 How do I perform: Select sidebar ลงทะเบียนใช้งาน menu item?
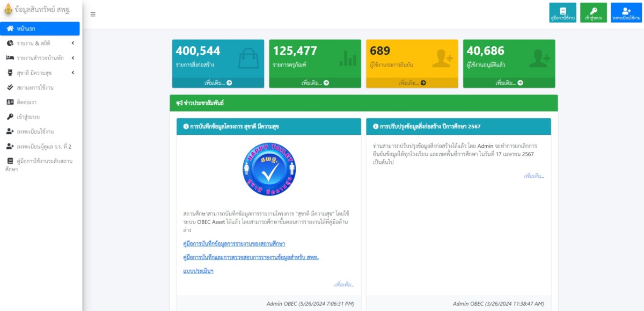40,131
